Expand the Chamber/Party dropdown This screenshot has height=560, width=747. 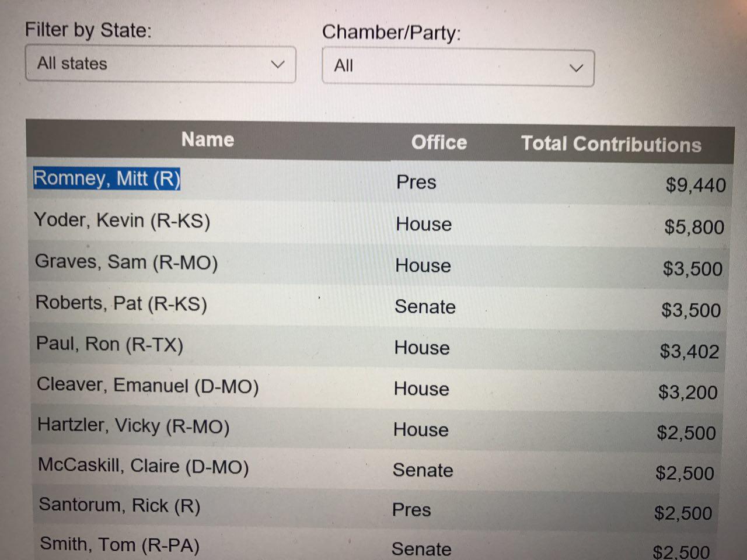point(458,67)
